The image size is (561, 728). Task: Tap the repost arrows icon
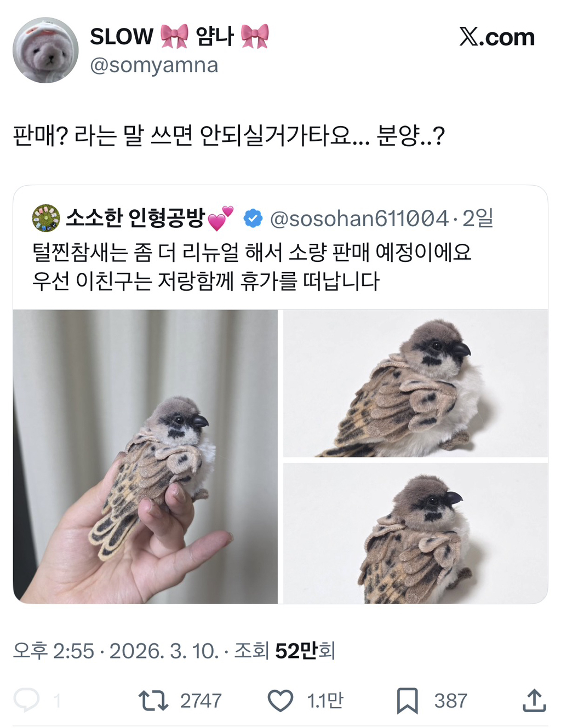[x=153, y=701]
